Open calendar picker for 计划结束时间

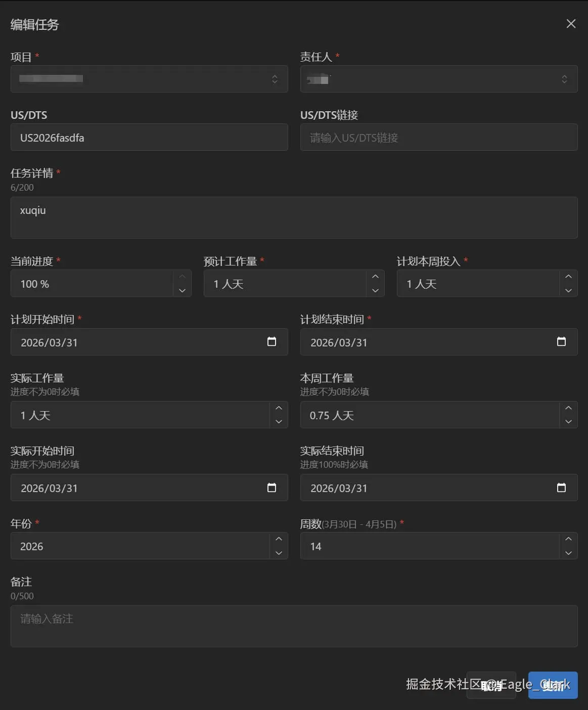561,342
